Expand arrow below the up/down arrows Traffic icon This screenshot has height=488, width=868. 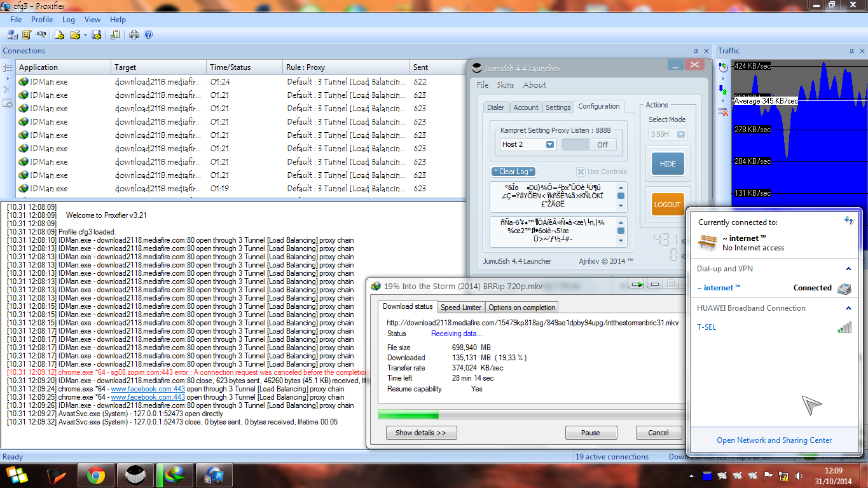click(723, 100)
